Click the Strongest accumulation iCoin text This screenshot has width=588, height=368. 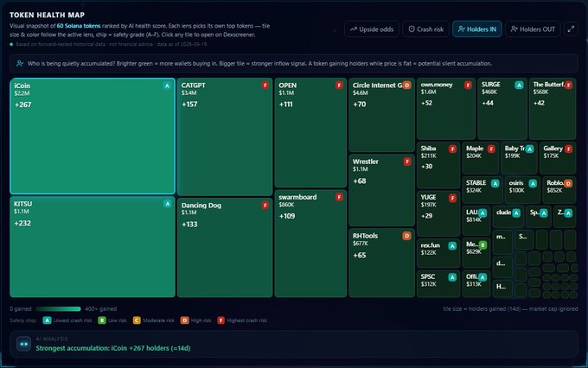click(113, 348)
